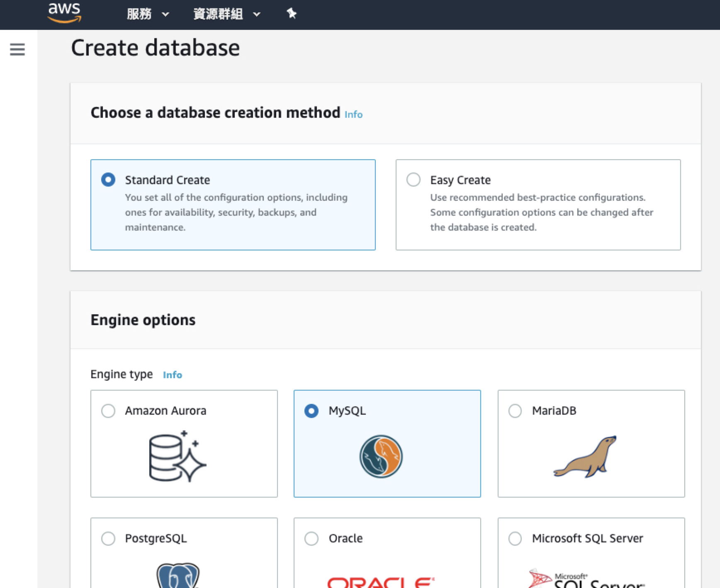This screenshot has height=588, width=720.
Task: Click the MariaDB seal logo
Action: tap(585, 457)
